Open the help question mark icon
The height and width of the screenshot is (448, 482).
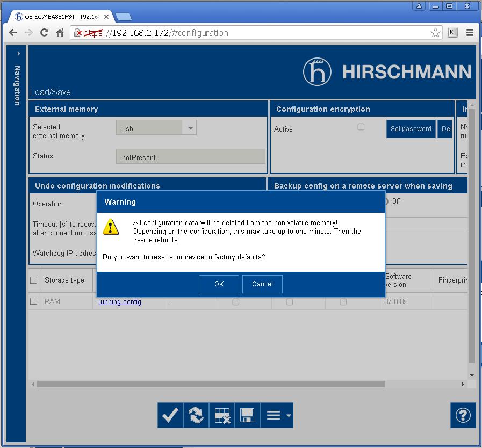pos(463,415)
